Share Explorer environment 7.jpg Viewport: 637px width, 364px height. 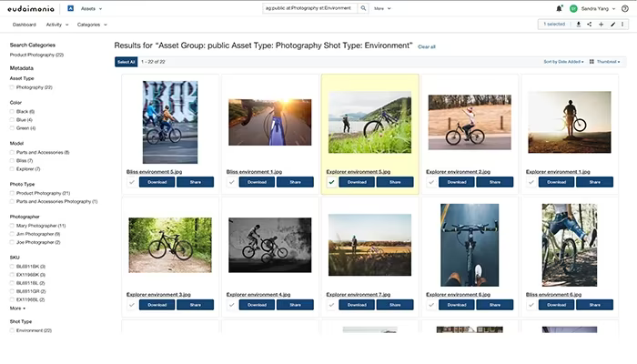(x=395, y=305)
